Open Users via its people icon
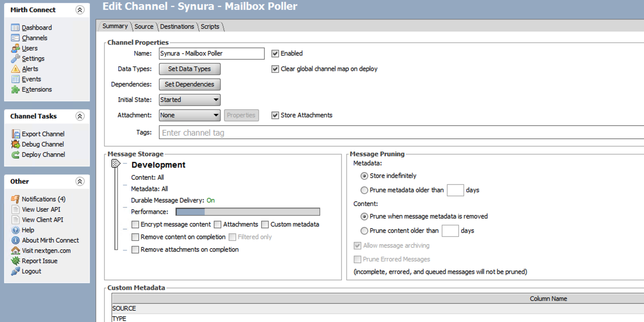The image size is (644, 322). point(15,48)
